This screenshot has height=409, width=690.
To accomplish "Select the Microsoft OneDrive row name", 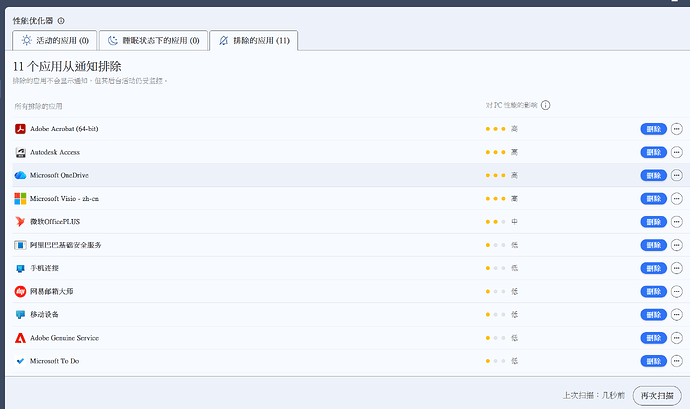I will coord(59,175).
